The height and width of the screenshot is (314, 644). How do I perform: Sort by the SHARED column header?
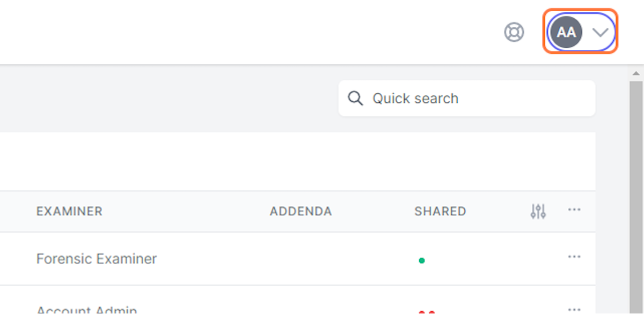click(440, 211)
